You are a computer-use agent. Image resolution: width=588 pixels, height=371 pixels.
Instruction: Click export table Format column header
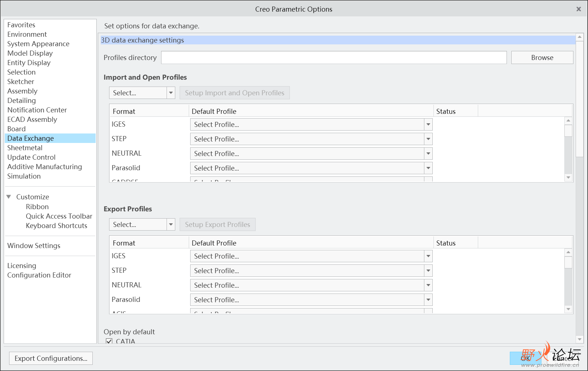point(149,243)
